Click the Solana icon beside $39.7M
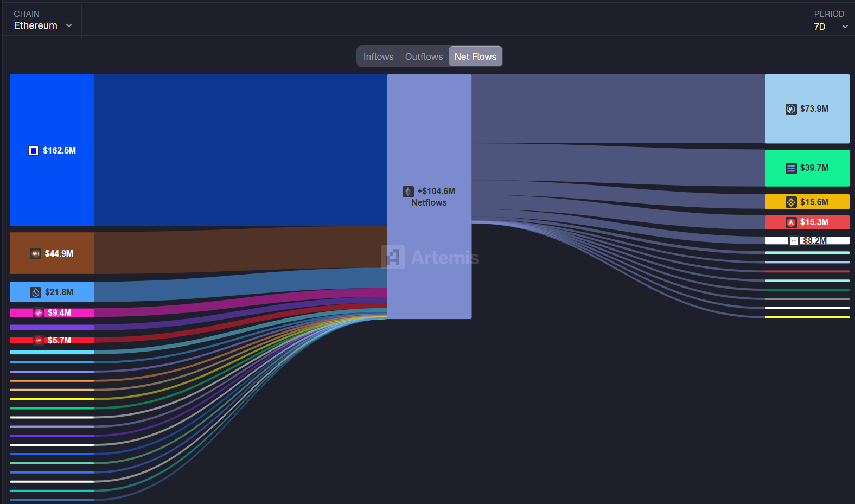The height and width of the screenshot is (504, 855). point(791,168)
